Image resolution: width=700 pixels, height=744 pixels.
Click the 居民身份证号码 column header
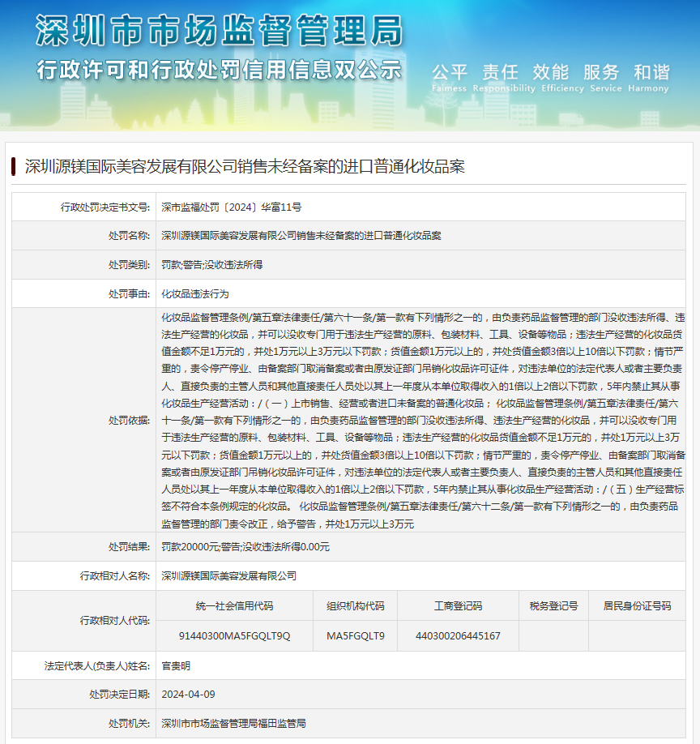click(x=637, y=606)
